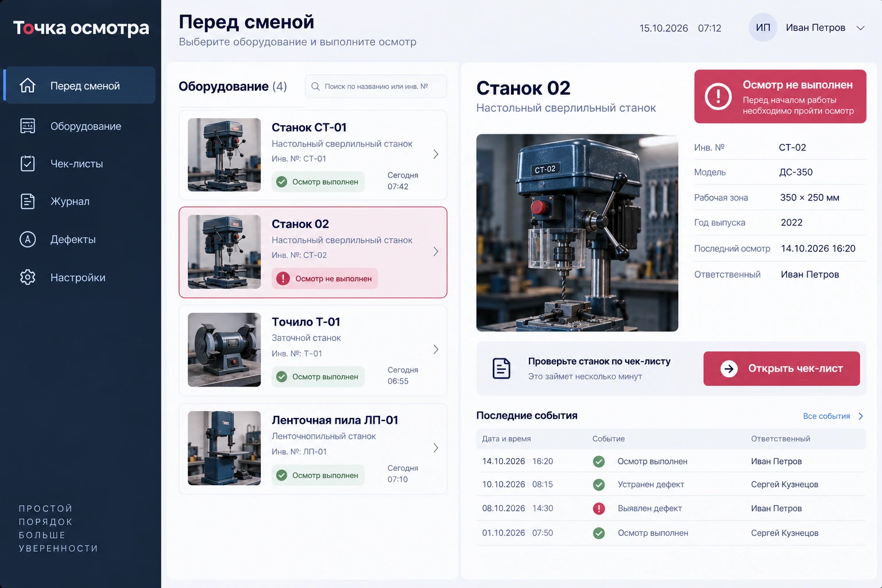Expand Станок 02 card chevron
The height and width of the screenshot is (588, 882).
(x=436, y=252)
